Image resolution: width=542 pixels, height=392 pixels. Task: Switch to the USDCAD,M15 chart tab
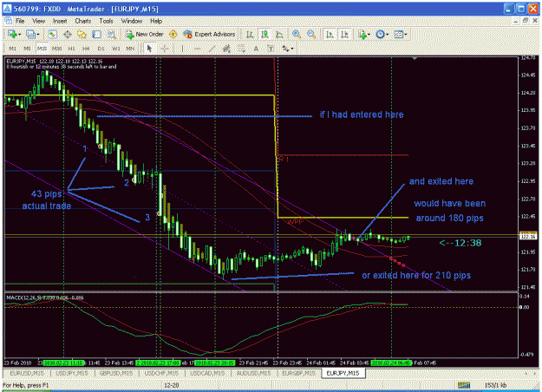pyautogui.click(x=207, y=373)
